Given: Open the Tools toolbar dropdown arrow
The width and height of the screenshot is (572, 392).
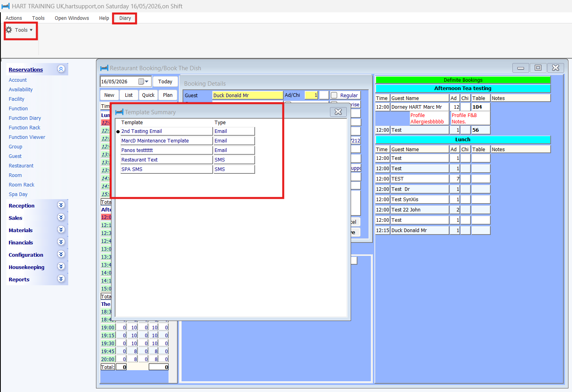Looking at the screenshot, I should point(31,30).
